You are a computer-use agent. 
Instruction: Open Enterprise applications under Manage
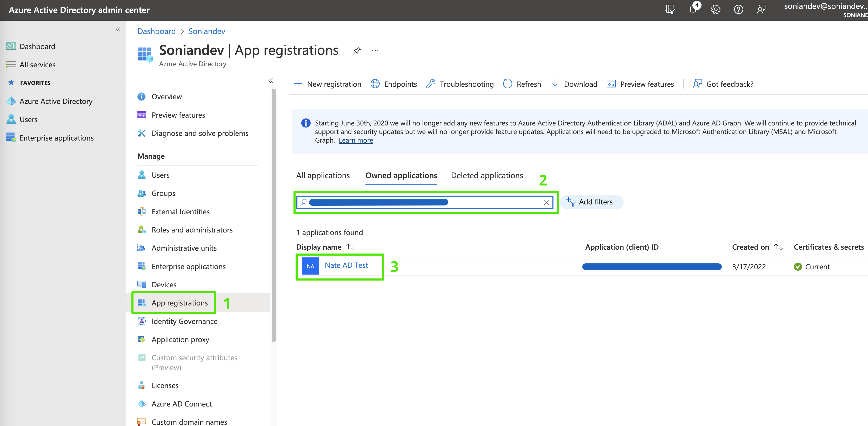(181, 266)
